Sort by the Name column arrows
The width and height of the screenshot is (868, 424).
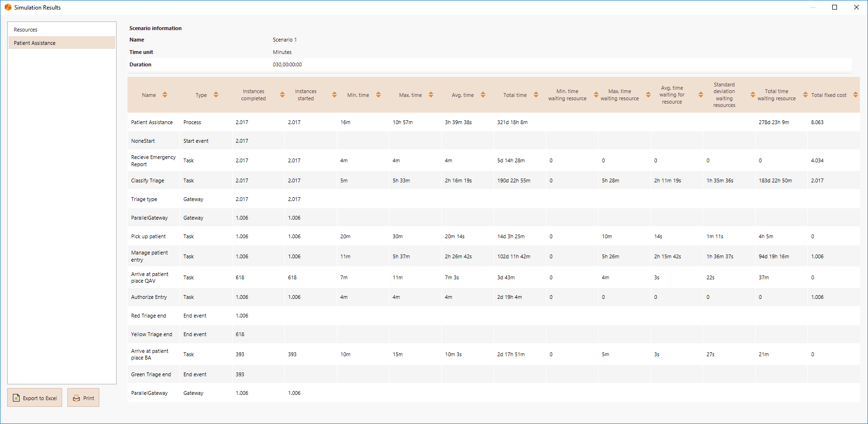[x=165, y=95]
